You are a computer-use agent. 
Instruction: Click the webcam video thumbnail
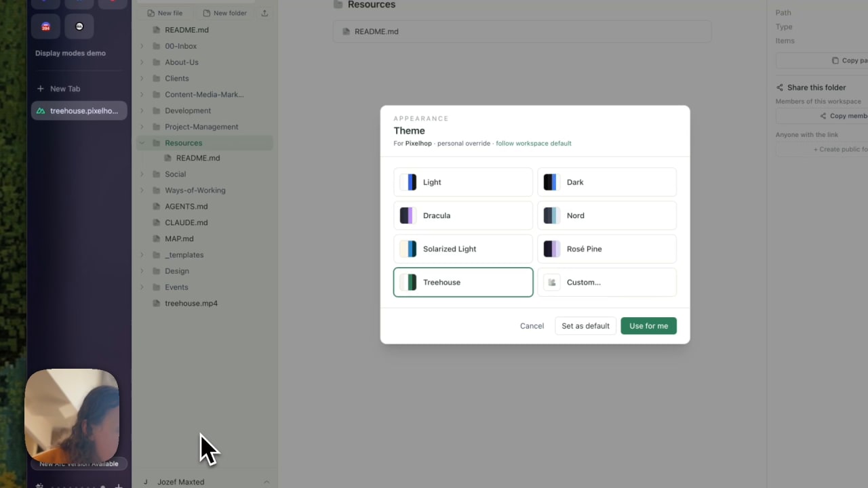[x=72, y=415]
